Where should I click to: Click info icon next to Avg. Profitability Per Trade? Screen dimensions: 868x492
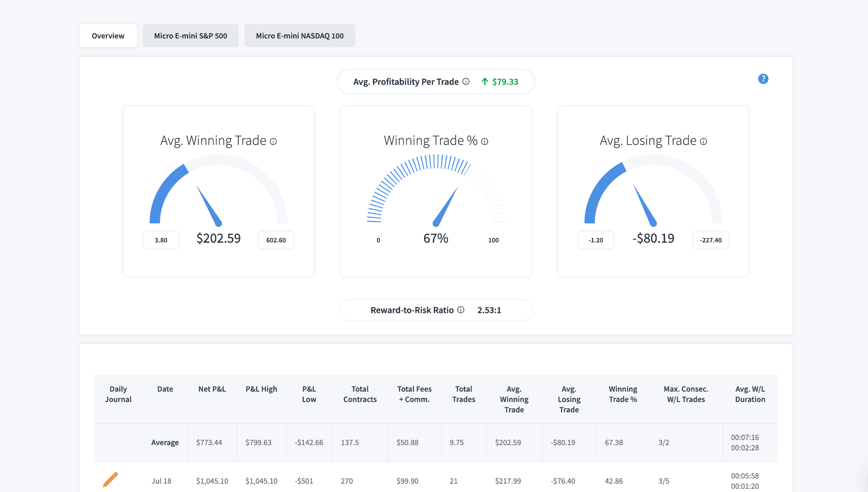click(466, 81)
